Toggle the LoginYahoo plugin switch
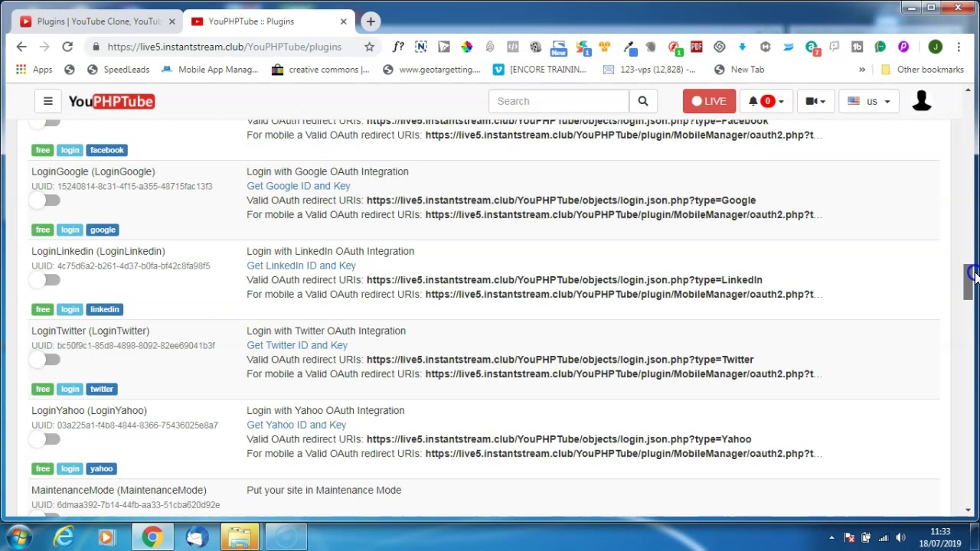This screenshot has width=980, height=551. coord(44,439)
